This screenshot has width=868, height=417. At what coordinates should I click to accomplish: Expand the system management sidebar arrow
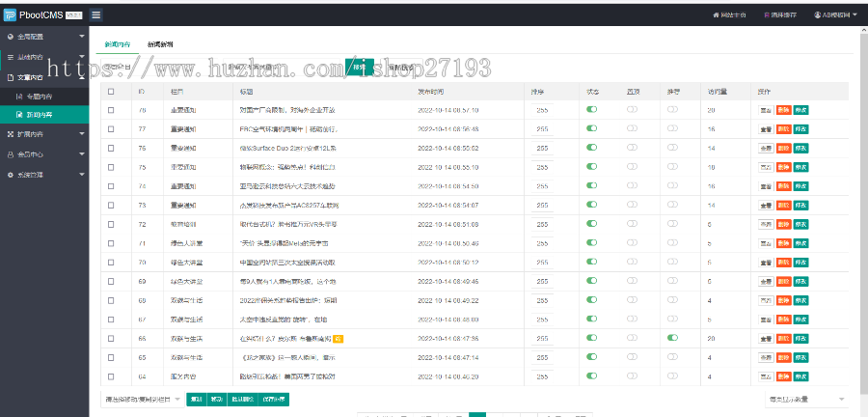point(82,175)
